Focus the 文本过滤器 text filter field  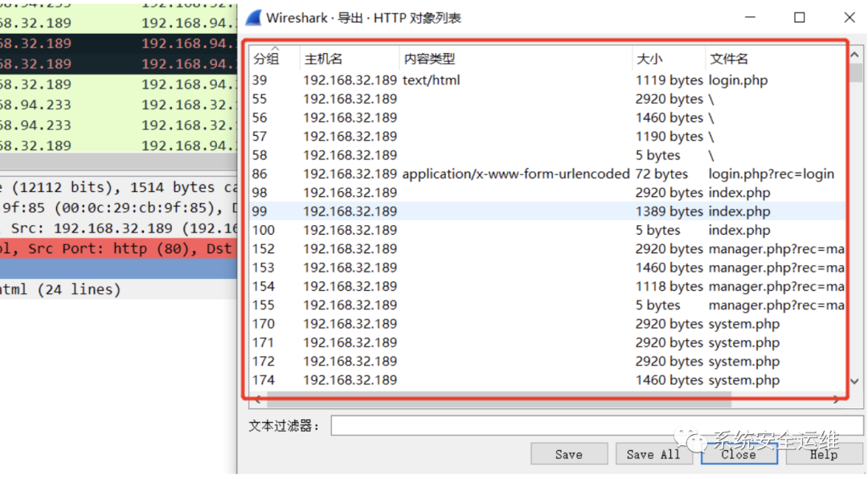pos(597,425)
